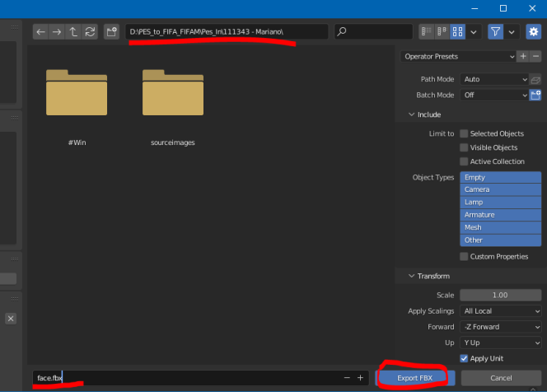Open Operator Presets dropdown
The width and height of the screenshot is (547, 392).
(x=458, y=57)
